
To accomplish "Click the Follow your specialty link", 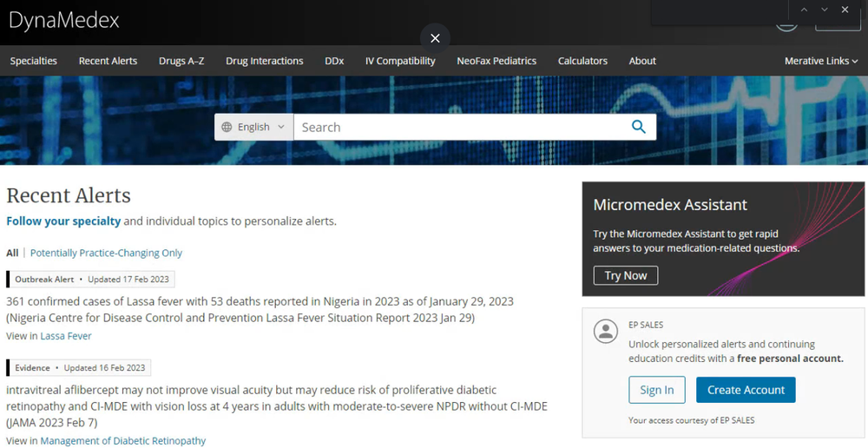I will click(63, 221).
